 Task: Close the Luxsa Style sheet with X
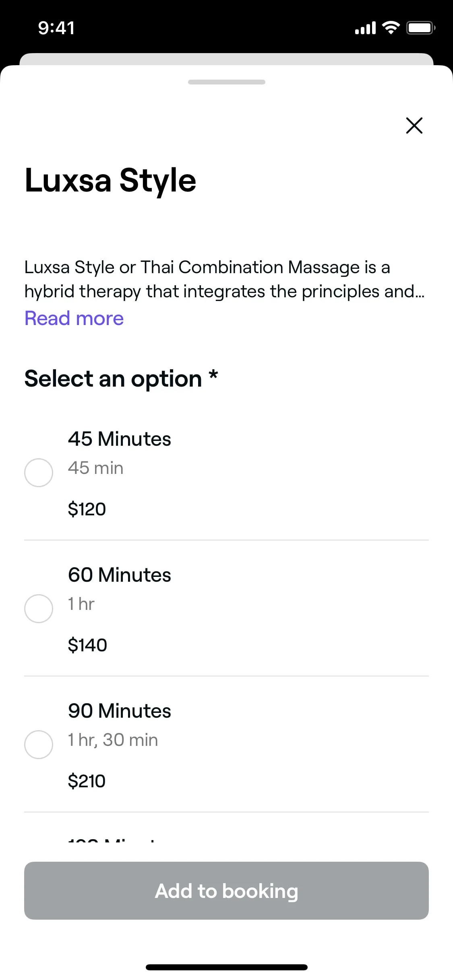[414, 126]
